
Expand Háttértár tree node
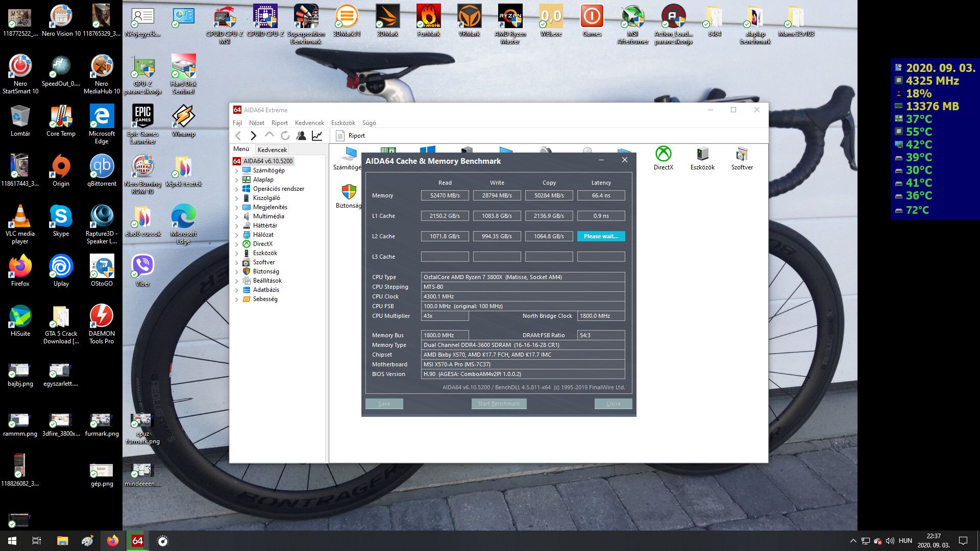(x=236, y=226)
